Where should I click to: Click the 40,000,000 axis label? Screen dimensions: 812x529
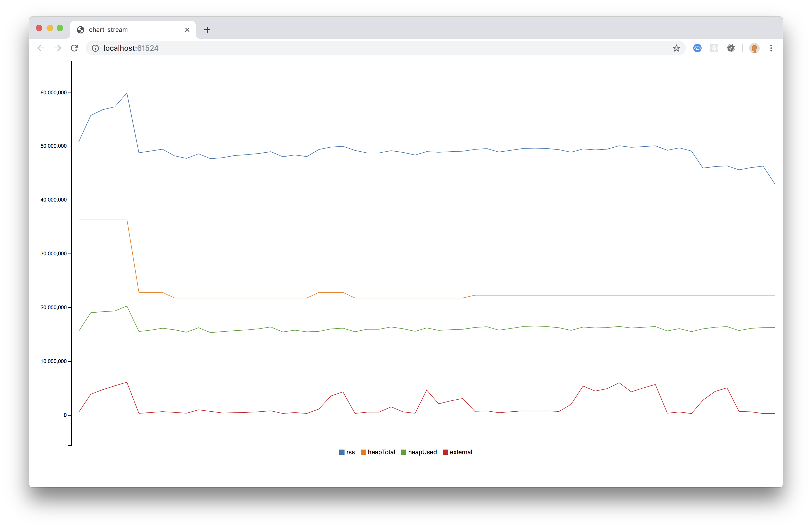[54, 200]
